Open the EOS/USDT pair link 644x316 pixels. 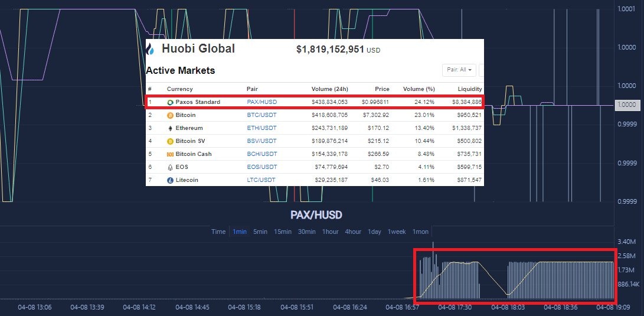(x=262, y=167)
